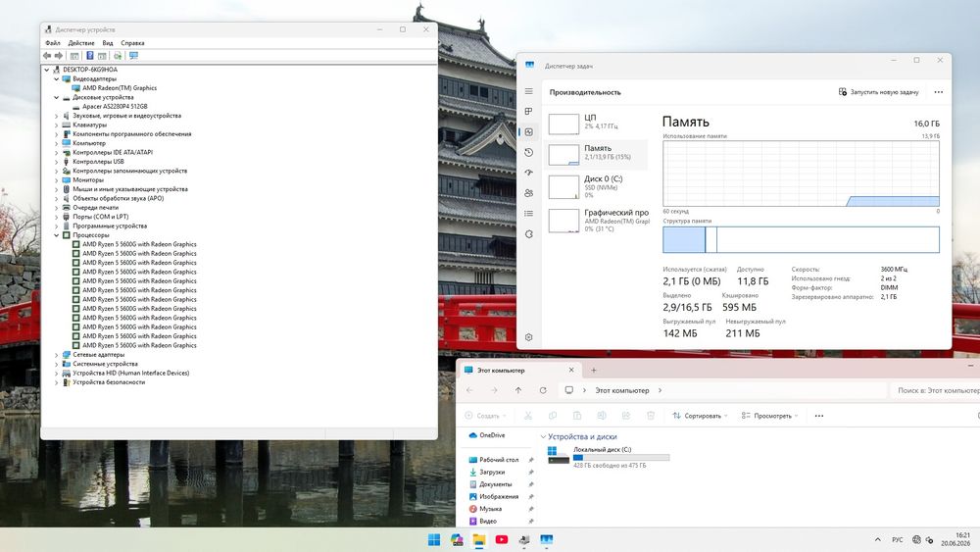Click the green-arrow update icon in Device Manager toolbar
Screen dimensions: 980x552
[118, 56]
